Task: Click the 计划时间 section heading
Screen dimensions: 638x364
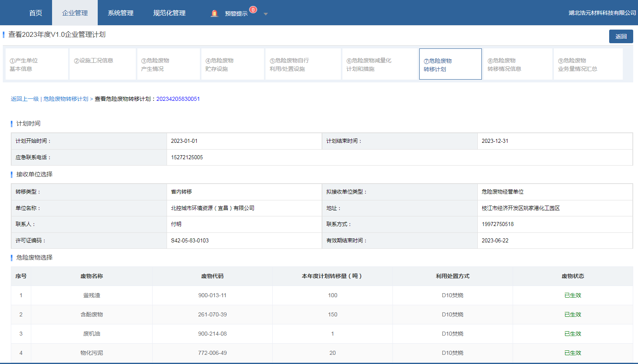Action: tap(28, 124)
